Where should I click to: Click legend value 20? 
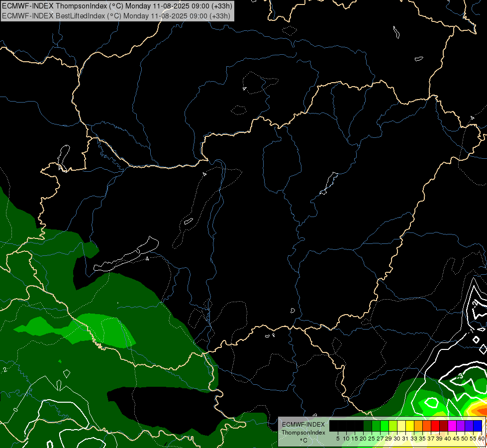point(364,439)
